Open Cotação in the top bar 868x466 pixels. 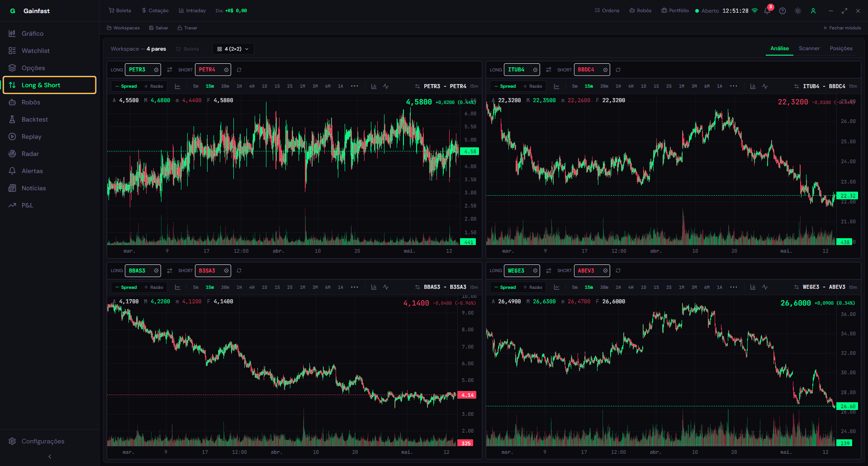[155, 10]
